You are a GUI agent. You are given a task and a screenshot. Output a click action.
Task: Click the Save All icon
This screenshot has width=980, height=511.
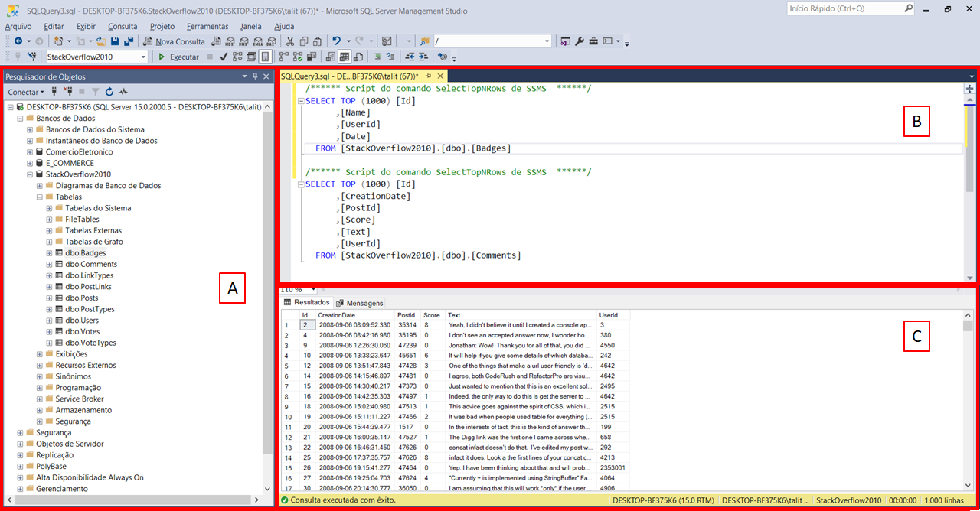coord(129,41)
